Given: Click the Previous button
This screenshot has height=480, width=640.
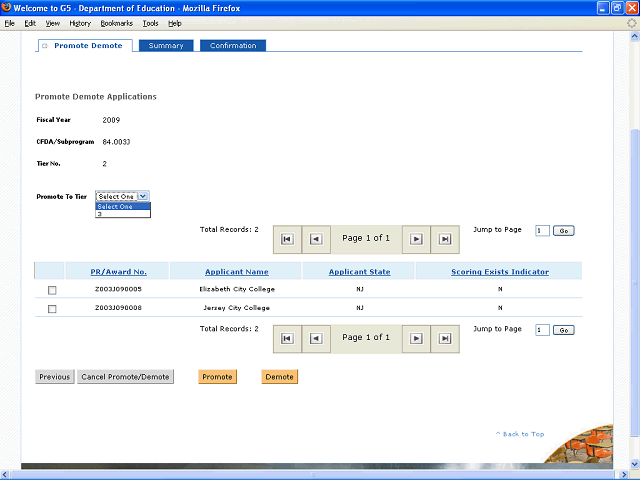Looking at the screenshot, I should point(55,377).
